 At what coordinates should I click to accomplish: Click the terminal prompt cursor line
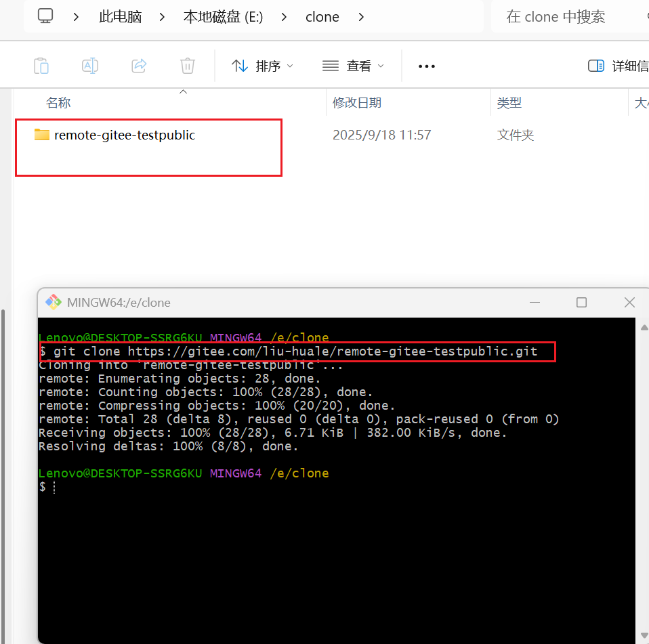(x=47, y=487)
